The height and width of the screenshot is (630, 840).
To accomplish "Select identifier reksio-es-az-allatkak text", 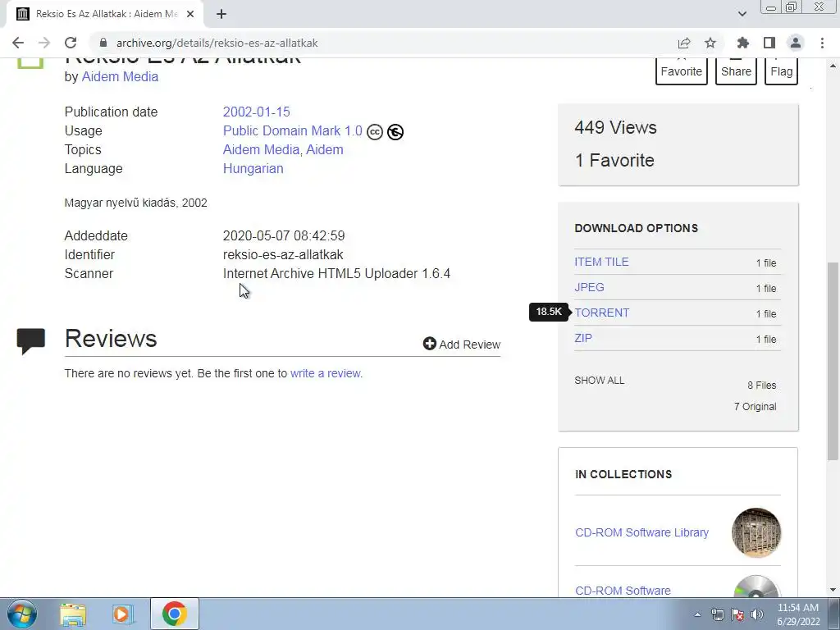I will pyautogui.click(x=283, y=254).
